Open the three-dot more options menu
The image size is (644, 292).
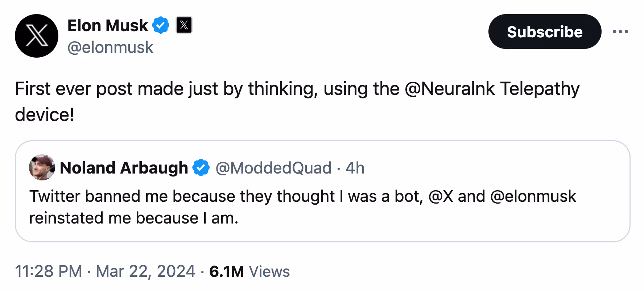click(620, 32)
